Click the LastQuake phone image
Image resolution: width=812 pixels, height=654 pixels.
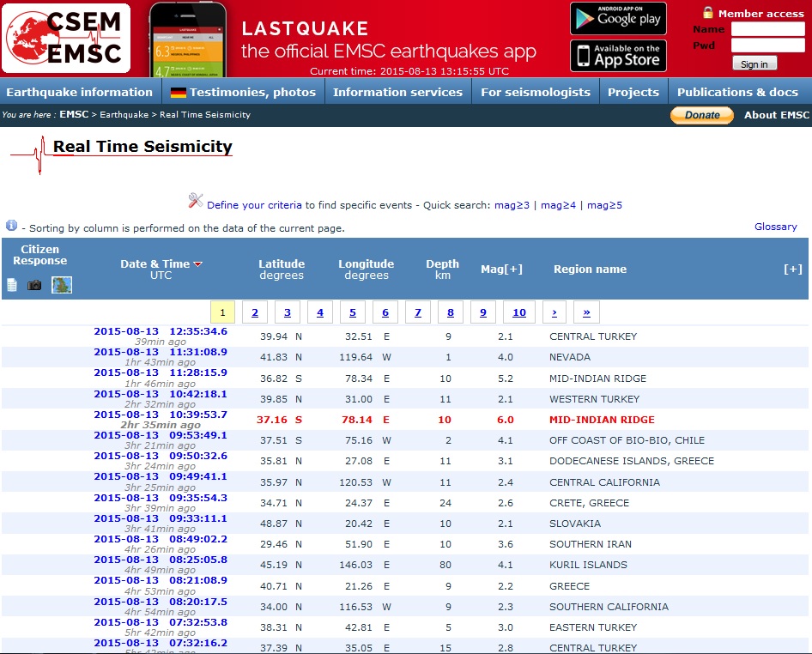click(188, 39)
